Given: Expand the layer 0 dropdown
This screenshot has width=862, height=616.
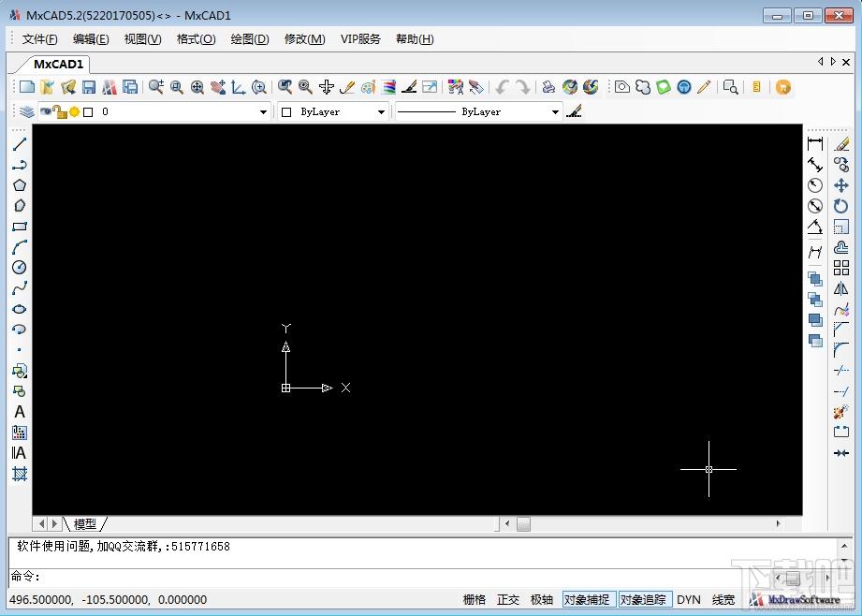Looking at the screenshot, I should 263,111.
